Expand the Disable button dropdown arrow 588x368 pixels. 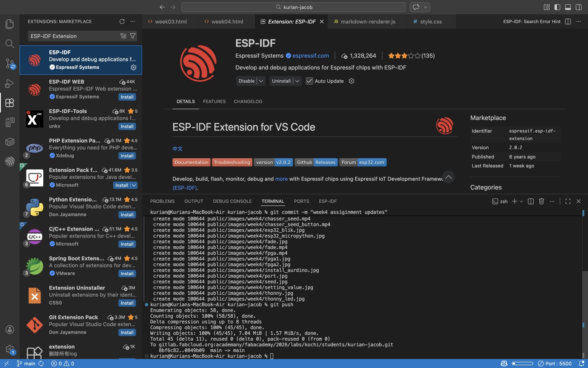coord(261,81)
